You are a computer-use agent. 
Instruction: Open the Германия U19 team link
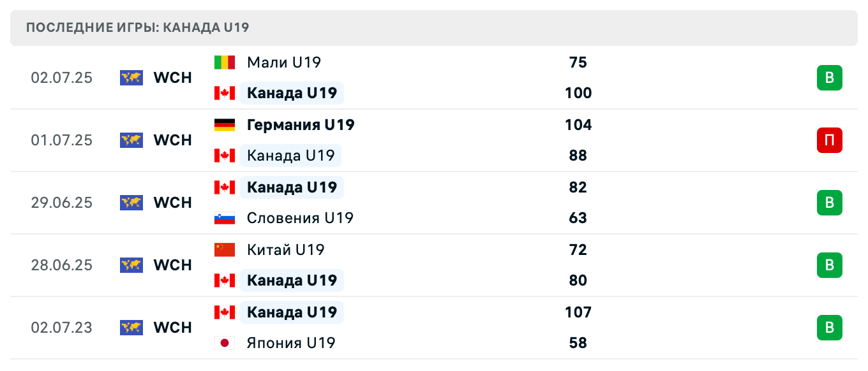(x=300, y=125)
